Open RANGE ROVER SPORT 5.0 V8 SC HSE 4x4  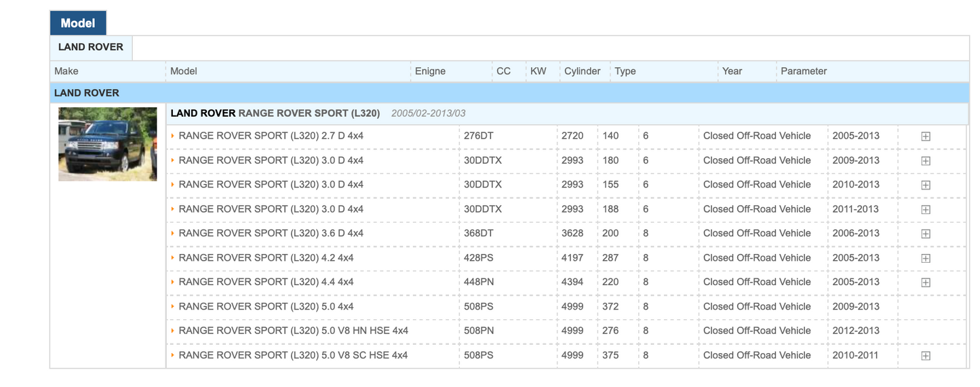(294, 356)
